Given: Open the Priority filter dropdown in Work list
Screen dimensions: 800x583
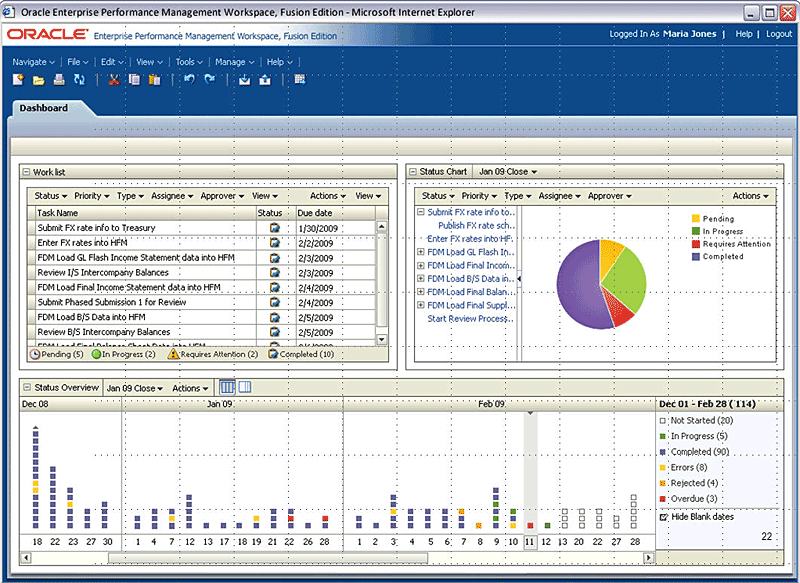Looking at the screenshot, I should (x=92, y=196).
